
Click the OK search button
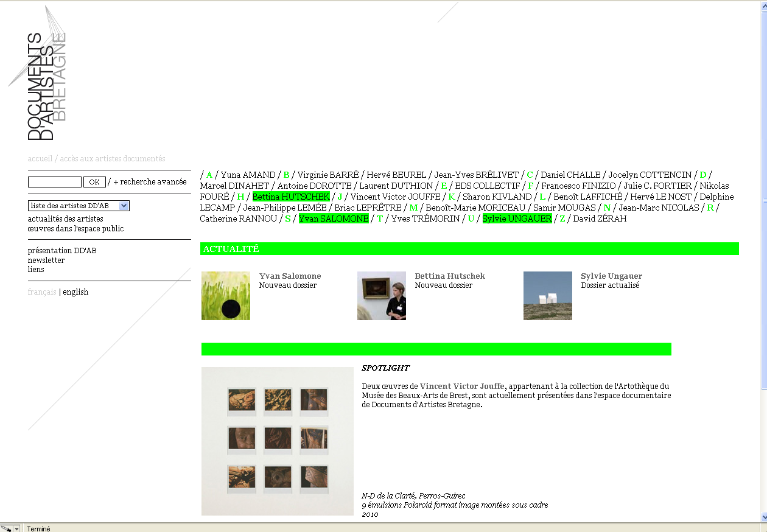coord(94,182)
